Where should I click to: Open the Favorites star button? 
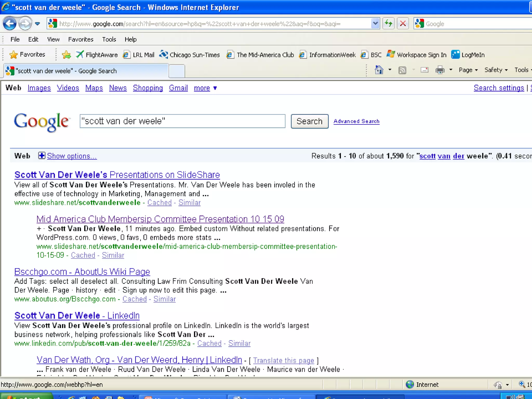27,55
